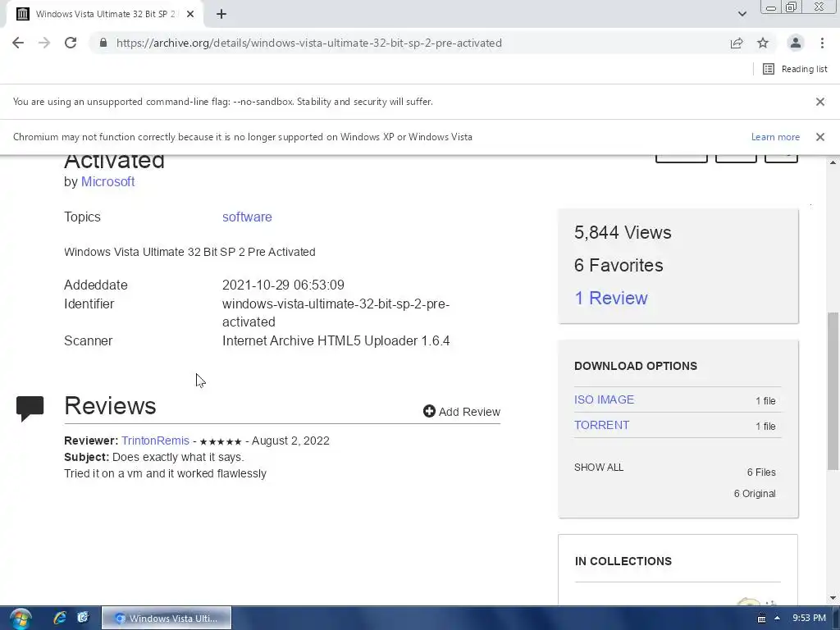The image size is (840, 630).
Task: Dismiss the unsupported Windows warning bar
Action: tap(820, 137)
